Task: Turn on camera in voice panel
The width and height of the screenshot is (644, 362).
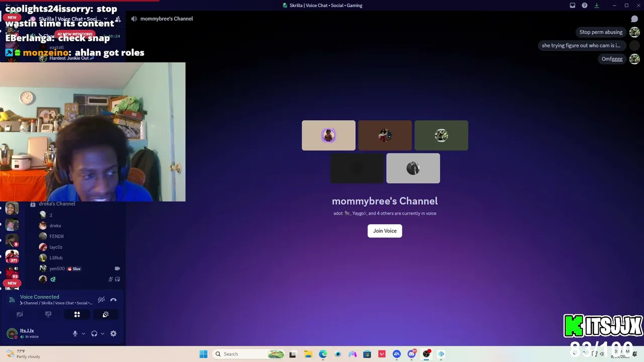Action: (x=20, y=314)
